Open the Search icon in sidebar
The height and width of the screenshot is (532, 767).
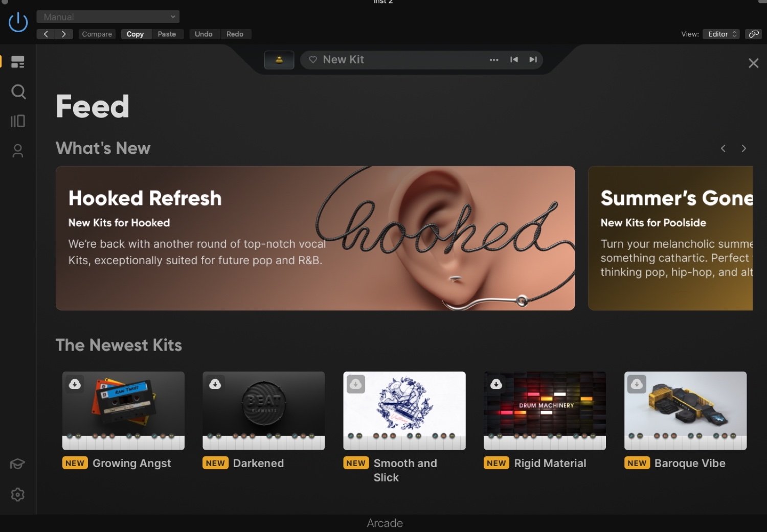point(18,91)
